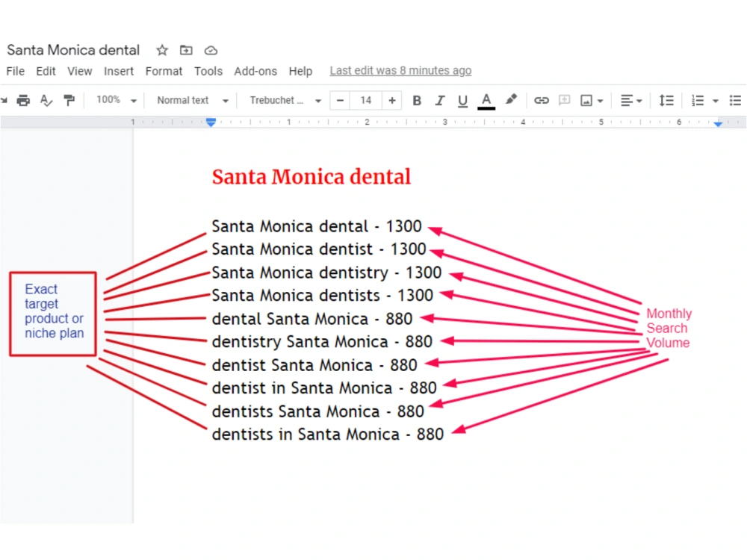This screenshot has width=747, height=560.
Task: Click the red heading Santa Monica dental
Action: [311, 177]
